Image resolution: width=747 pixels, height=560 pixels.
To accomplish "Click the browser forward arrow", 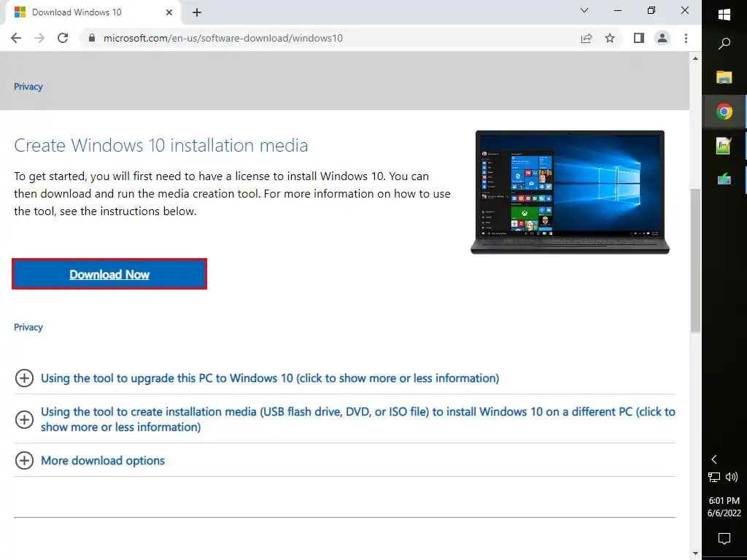I will (39, 38).
